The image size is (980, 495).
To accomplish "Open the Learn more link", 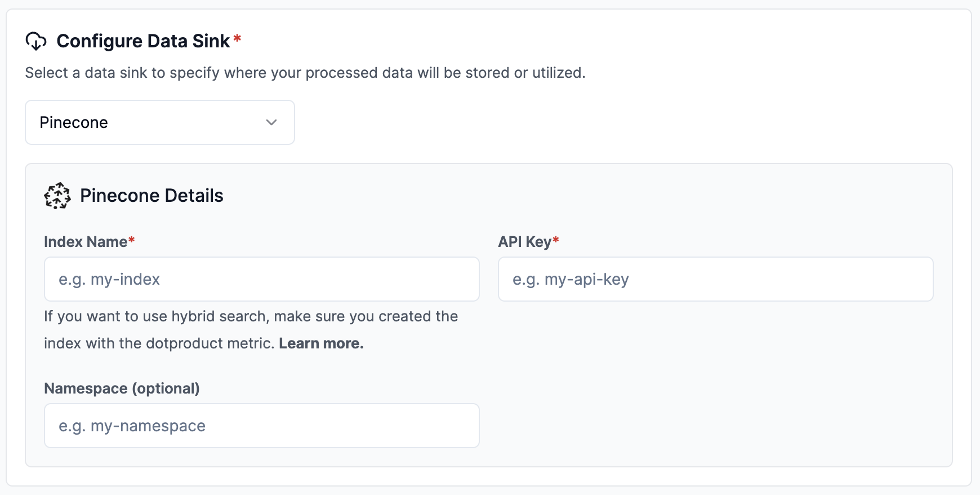I will click(321, 343).
